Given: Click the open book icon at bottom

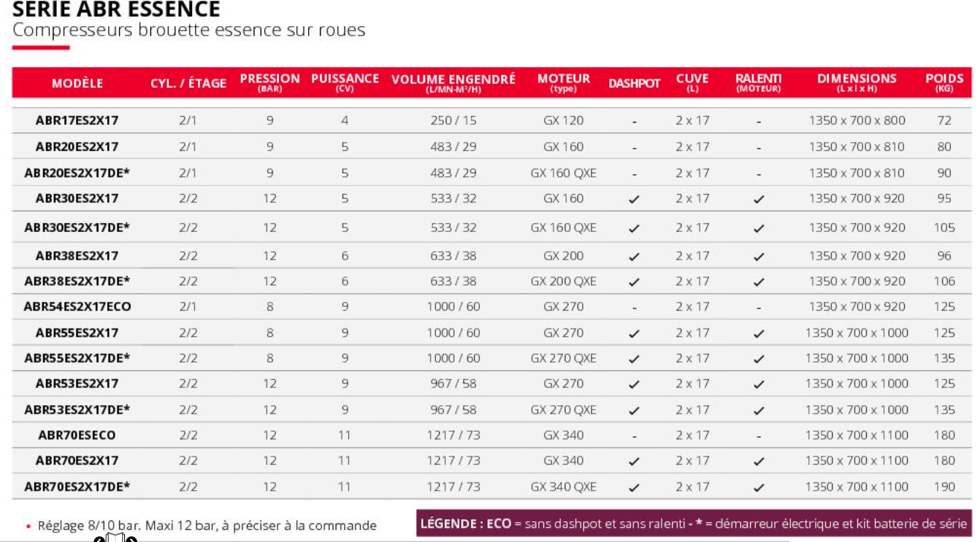Looking at the screenshot, I should 115,538.
